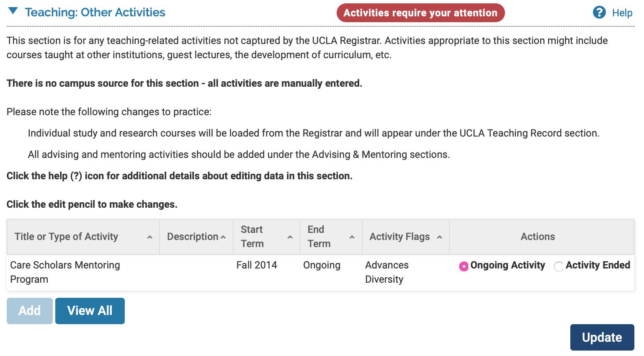Click the Activity Flags sort arrow icon
644x356 pixels.
440,237
